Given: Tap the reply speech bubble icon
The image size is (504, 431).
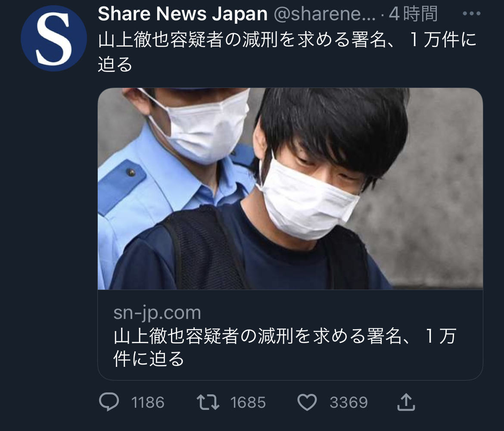Looking at the screenshot, I should (109, 402).
